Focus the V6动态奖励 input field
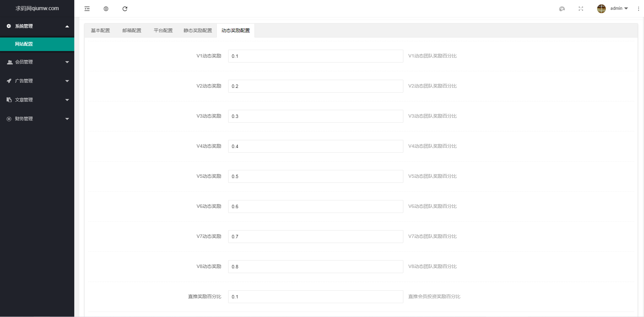This screenshot has width=644, height=317. click(x=316, y=206)
